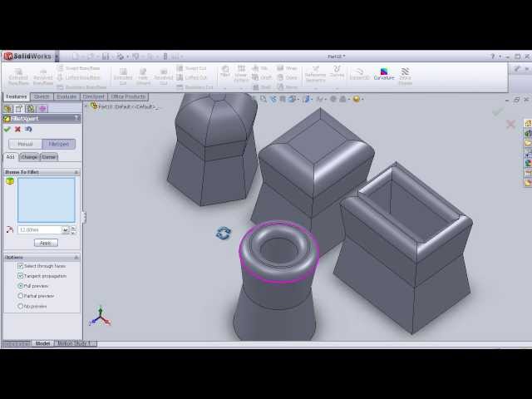Click the Manual fillet mode button

26,144
